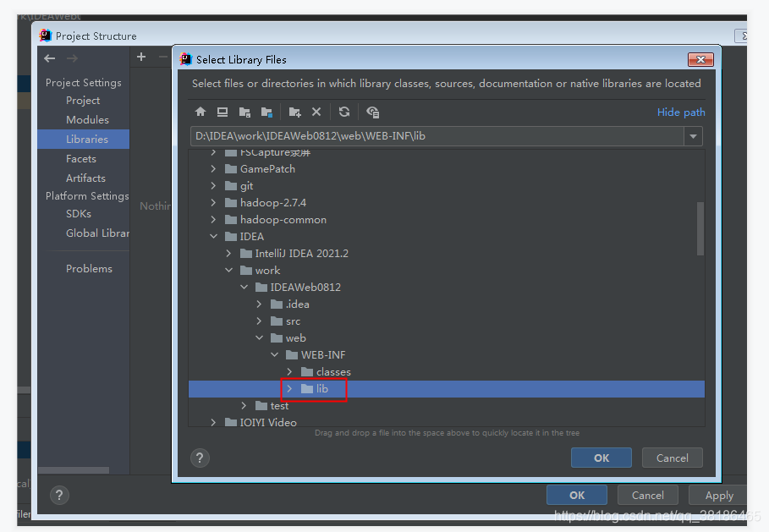Expand hadoop-2.7.4 folder
769x532 pixels.
(x=213, y=202)
